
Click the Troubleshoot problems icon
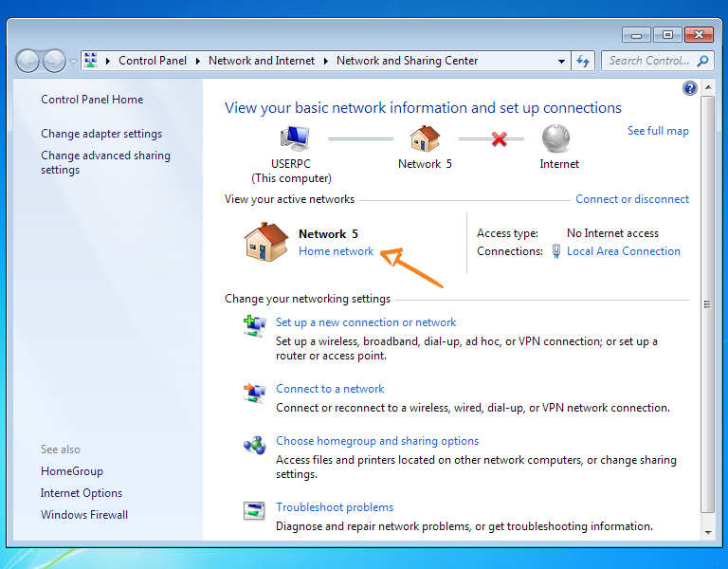(254, 511)
